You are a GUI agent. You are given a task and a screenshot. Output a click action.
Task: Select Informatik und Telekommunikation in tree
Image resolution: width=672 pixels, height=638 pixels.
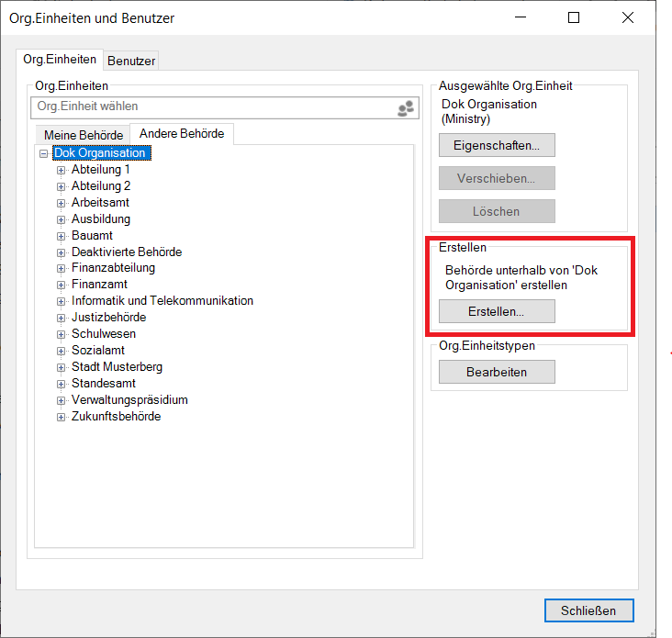coord(162,301)
